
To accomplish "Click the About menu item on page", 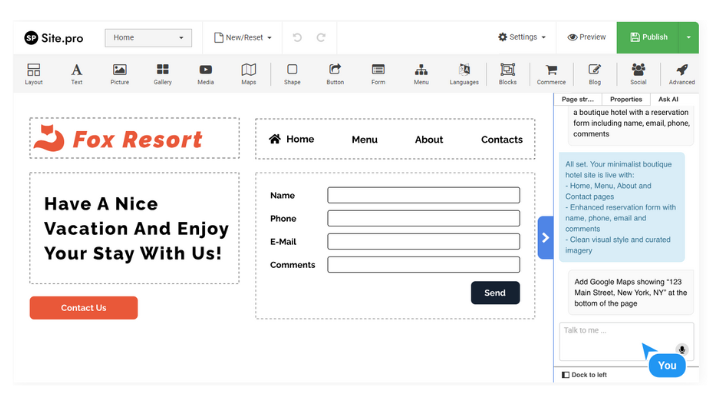I will (x=429, y=140).
